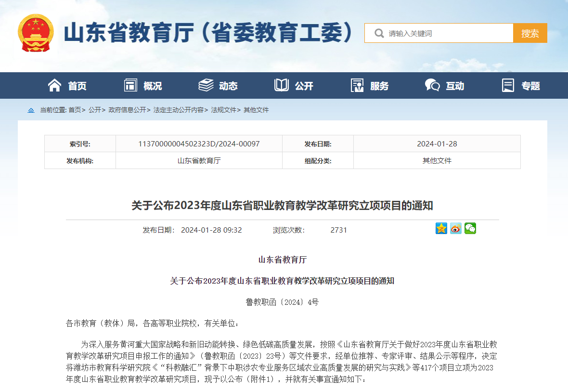Click the timestamp 2024-01-28 09:32
The image size is (568, 392).
point(211,230)
